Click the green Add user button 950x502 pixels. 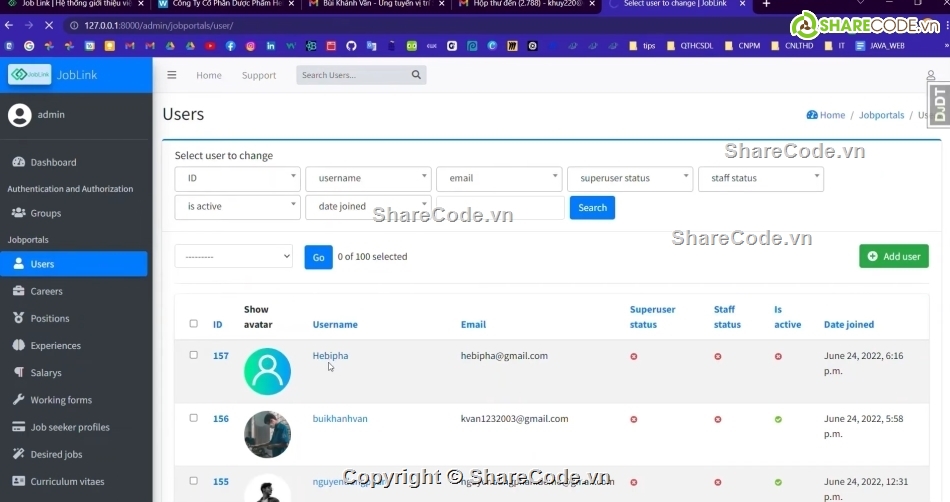(894, 256)
